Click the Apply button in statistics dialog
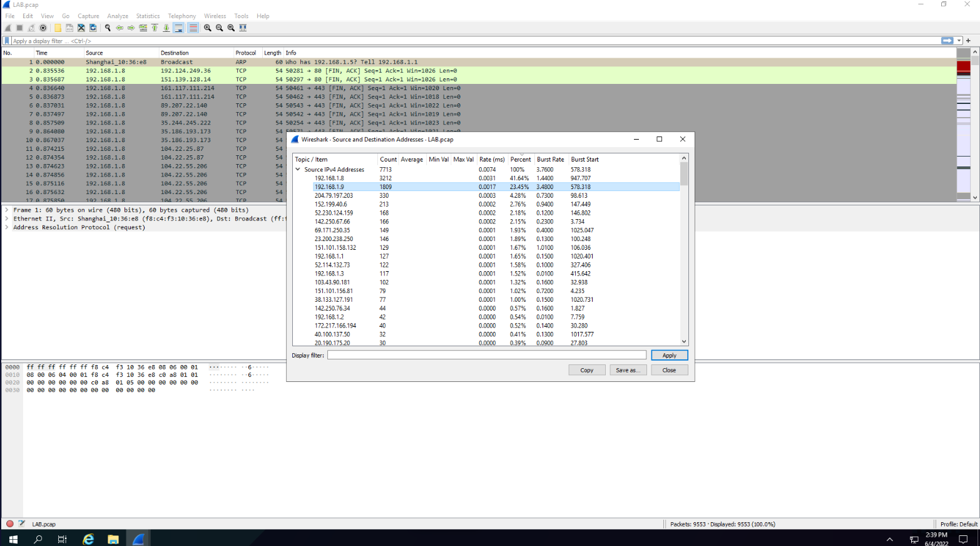 [669, 355]
